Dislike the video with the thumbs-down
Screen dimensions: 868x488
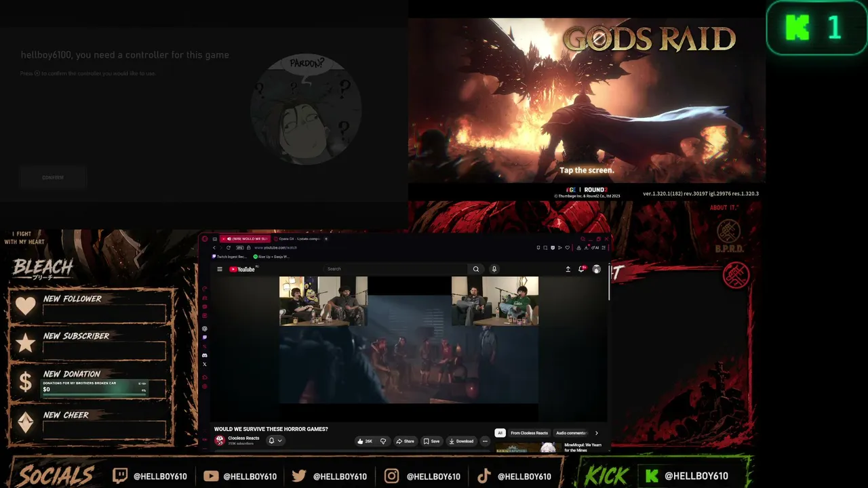383,441
